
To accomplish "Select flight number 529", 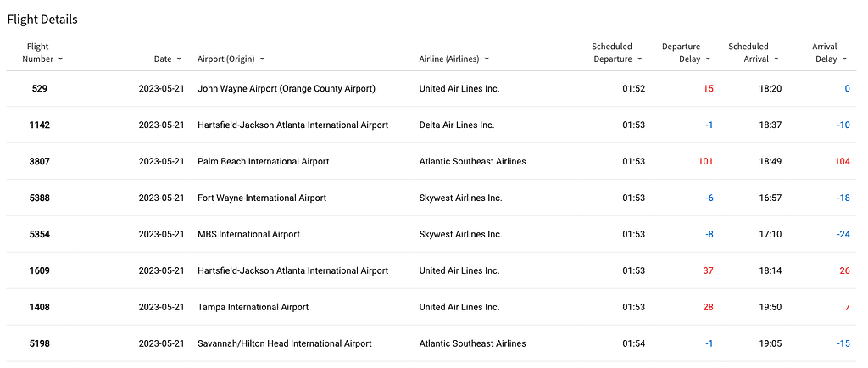I will tap(40, 89).
